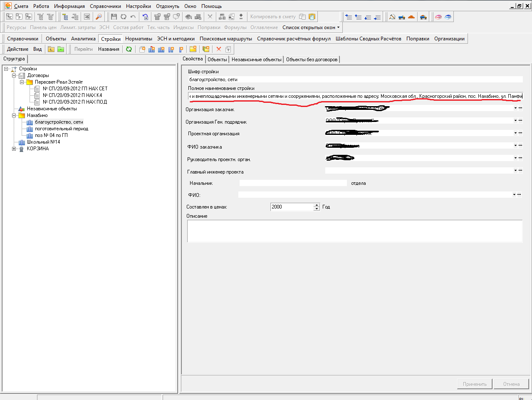
Task: Switch to the Аналитика tab
Action: pyautogui.click(x=83, y=39)
